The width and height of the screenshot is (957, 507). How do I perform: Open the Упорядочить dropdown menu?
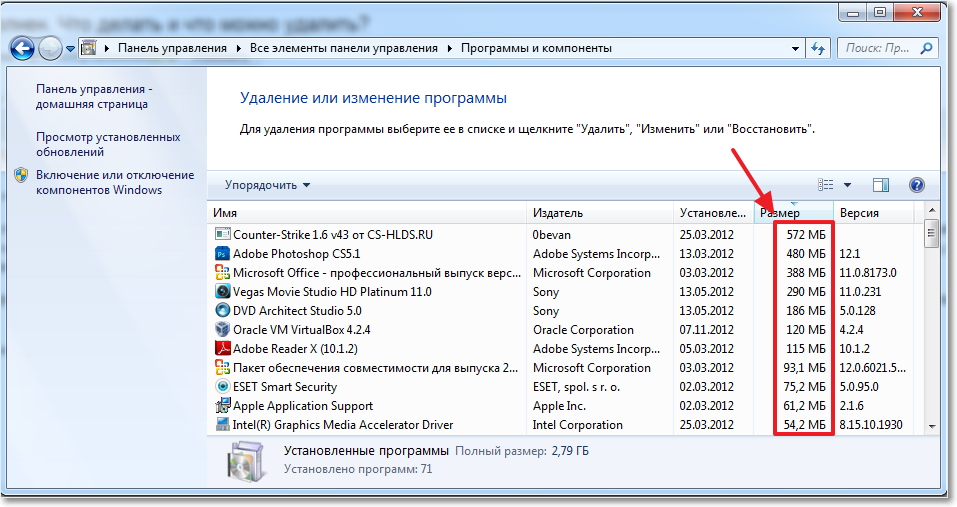(x=267, y=185)
